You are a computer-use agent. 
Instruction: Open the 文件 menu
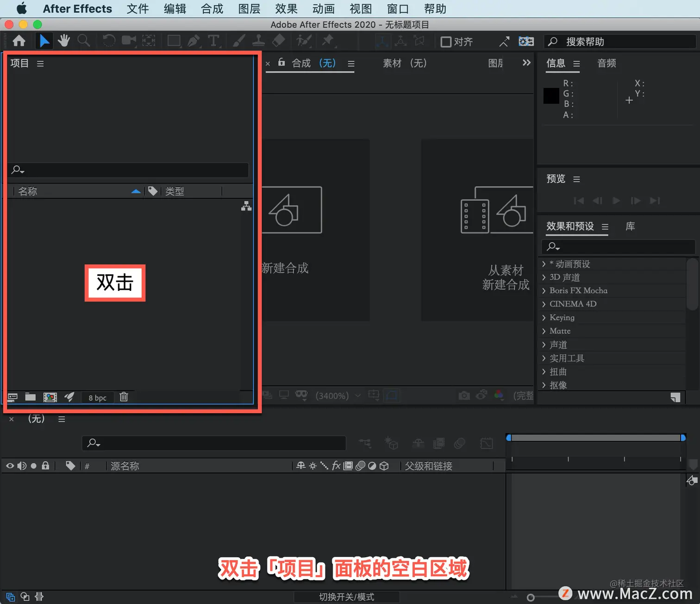137,9
